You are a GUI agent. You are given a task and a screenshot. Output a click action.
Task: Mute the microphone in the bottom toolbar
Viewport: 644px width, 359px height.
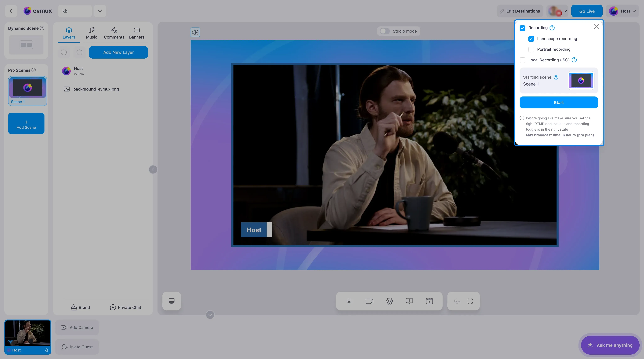click(x=349, y=301)
